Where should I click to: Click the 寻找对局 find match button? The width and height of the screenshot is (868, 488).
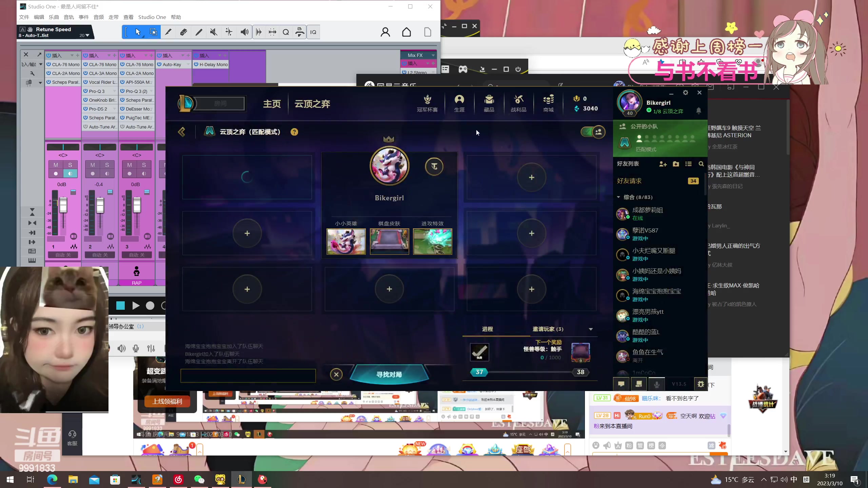[x=389, y=374]
